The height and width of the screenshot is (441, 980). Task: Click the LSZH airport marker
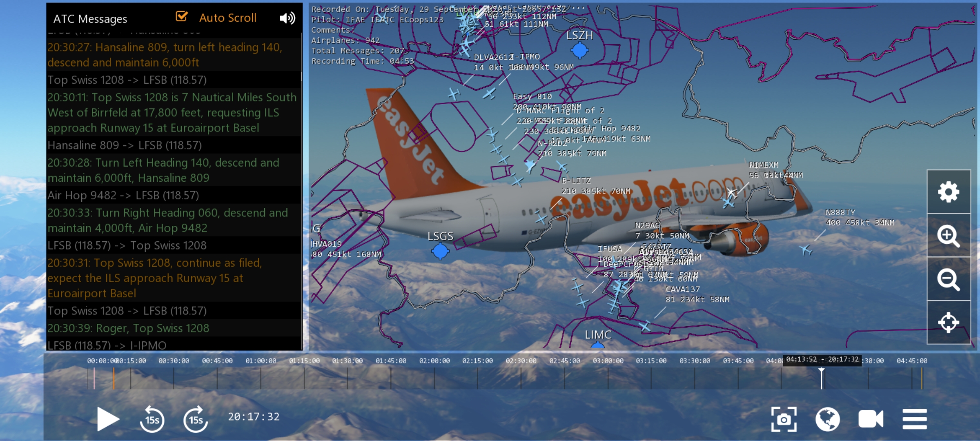(579, 51)
